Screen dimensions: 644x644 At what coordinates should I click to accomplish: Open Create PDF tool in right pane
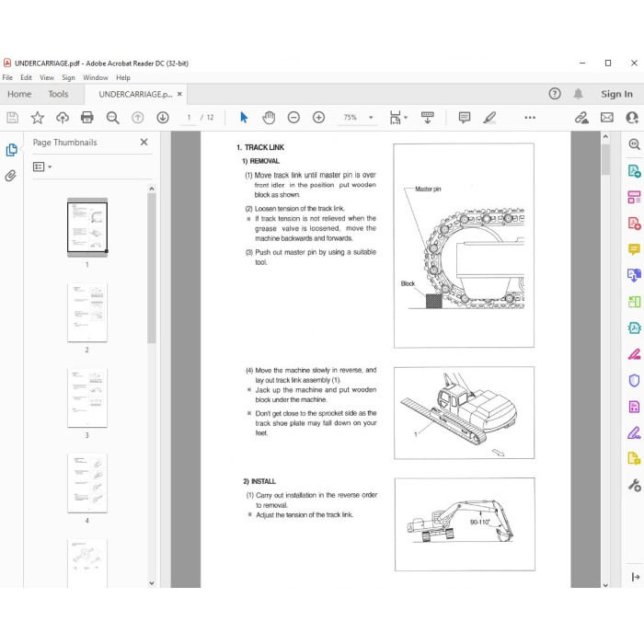coord(634,224)
